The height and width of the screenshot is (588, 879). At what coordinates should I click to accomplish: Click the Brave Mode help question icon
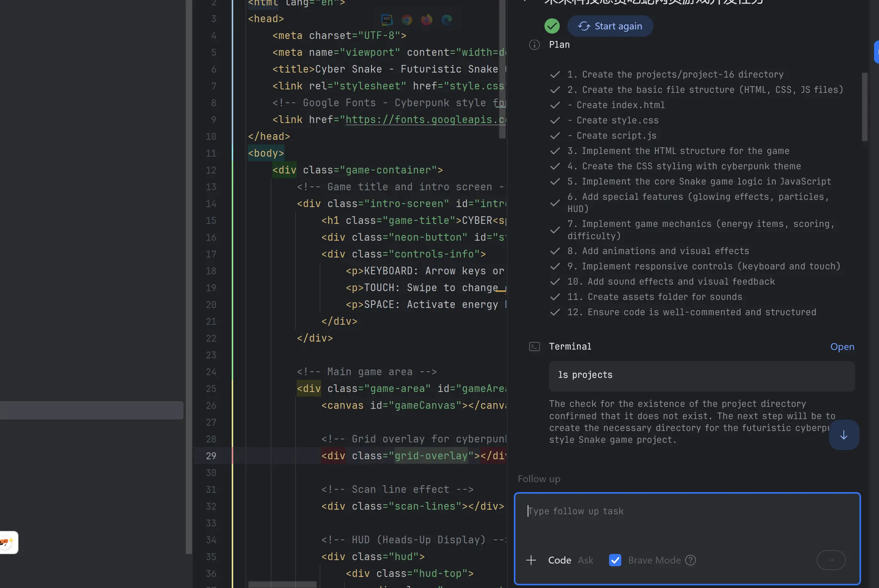point(690,560)
